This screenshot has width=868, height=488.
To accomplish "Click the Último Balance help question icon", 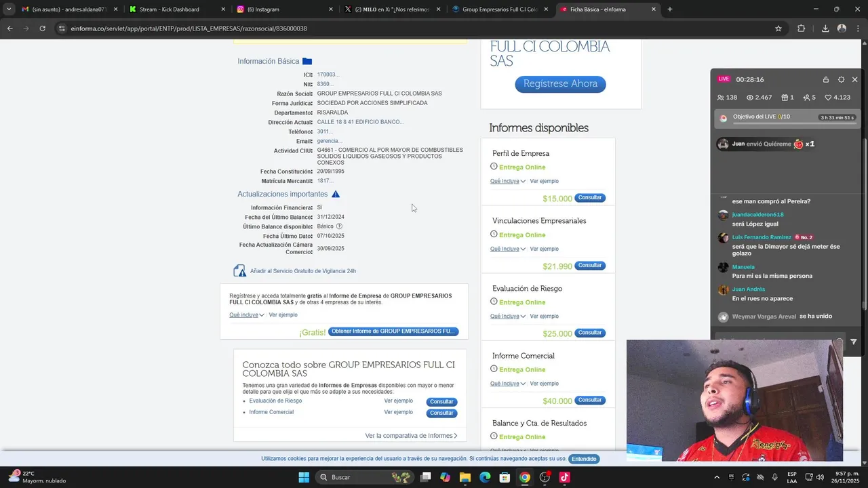I will [339, 226].
